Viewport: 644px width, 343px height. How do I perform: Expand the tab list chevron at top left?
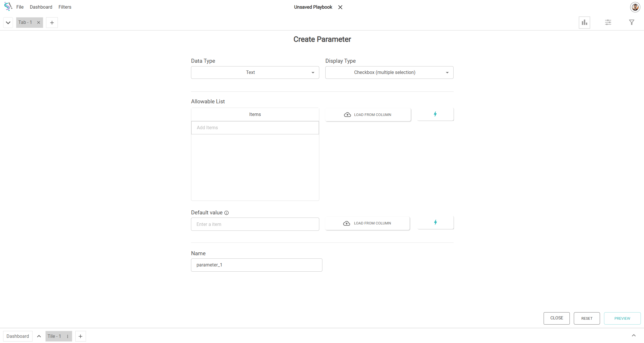pyautogui.click(x=8, y=22)
